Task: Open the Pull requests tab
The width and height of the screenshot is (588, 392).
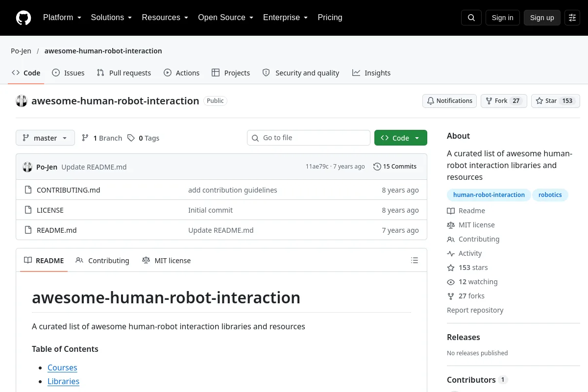Action: (124, 73)
